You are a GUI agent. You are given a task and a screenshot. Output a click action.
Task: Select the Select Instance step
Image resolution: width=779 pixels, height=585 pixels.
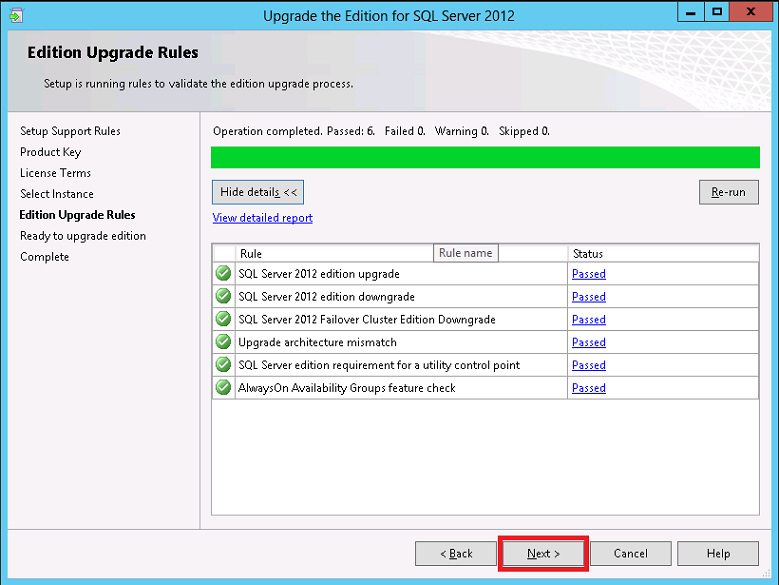pyautogui.click(x=57, y=194)
